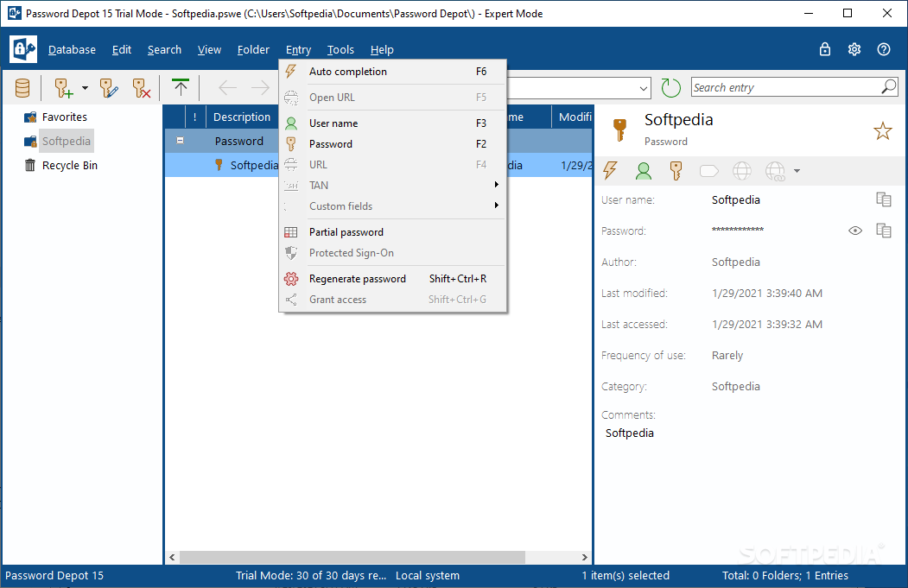Click the Local system status bar text

pyautogui.click(x=428, y=576)
